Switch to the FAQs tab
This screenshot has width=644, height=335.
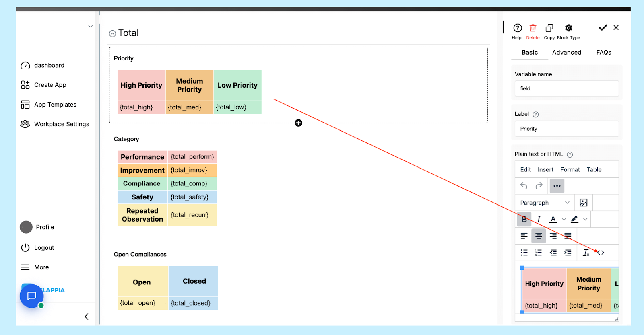pyautogui.click(x=604, y=52)
